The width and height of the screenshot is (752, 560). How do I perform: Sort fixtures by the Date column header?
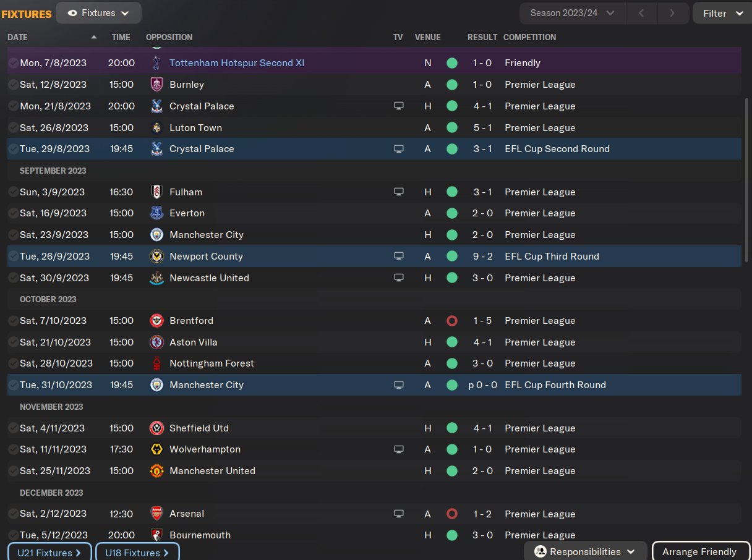click(x=18, y=37)
